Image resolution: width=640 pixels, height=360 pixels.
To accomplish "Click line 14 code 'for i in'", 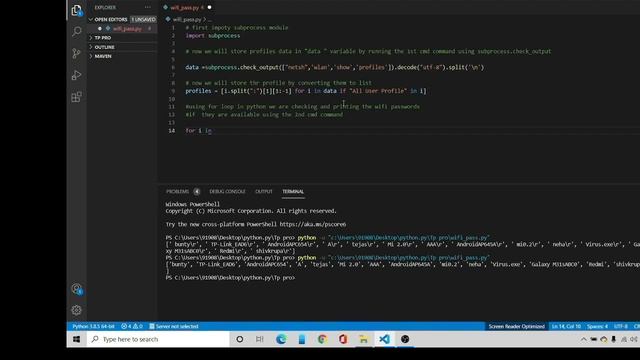I will click(198, 131).
